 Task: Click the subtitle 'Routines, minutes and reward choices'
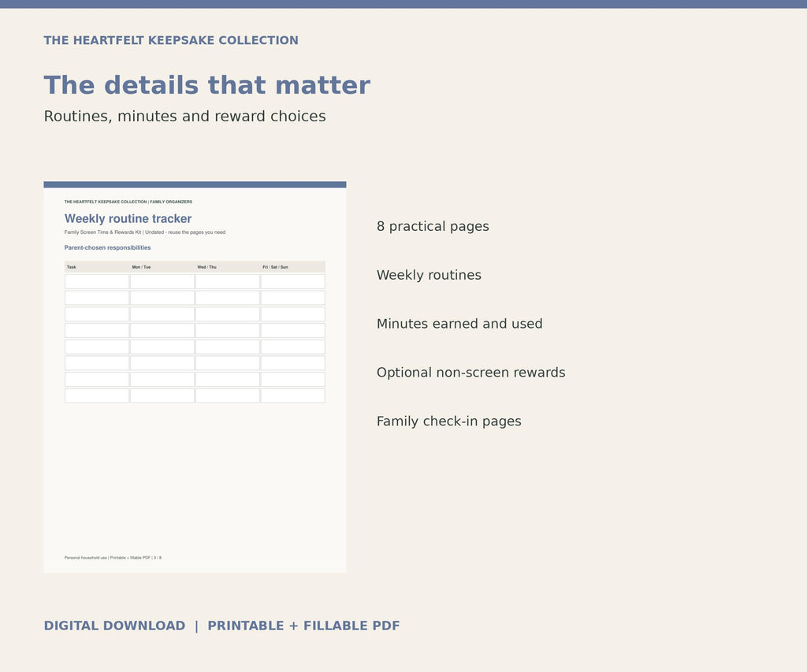[x=184, y=117]
